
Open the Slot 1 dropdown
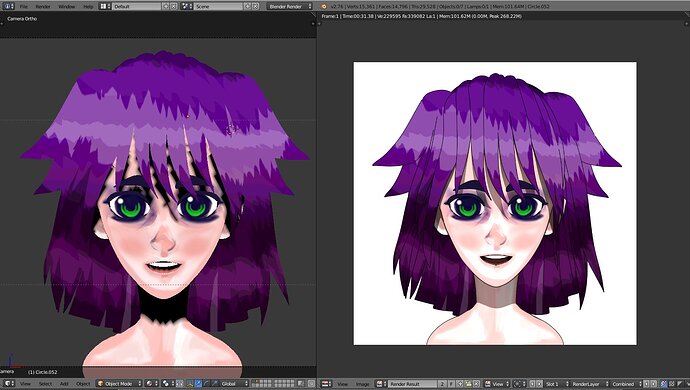pos(557,384)
